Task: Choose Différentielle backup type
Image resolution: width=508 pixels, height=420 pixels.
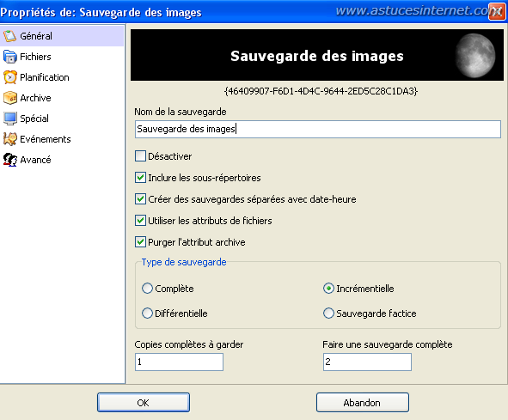Action: [147, 313]
